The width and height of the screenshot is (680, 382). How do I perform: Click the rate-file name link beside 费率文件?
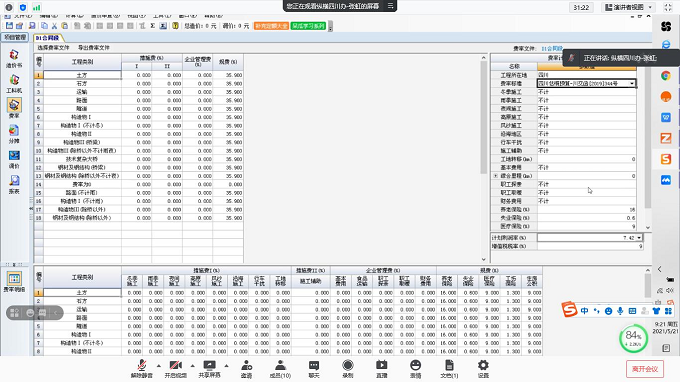pos(552,49)
